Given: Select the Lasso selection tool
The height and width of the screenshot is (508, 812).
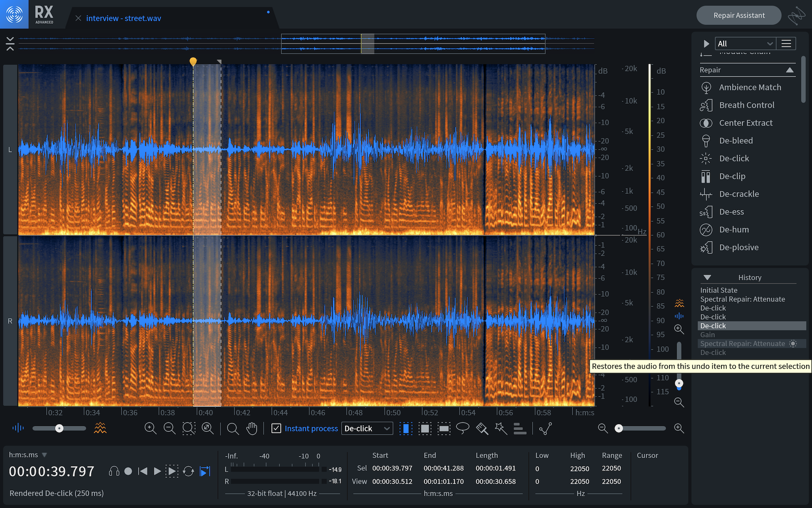Looking at the screenshot, I should coord(463,428).
